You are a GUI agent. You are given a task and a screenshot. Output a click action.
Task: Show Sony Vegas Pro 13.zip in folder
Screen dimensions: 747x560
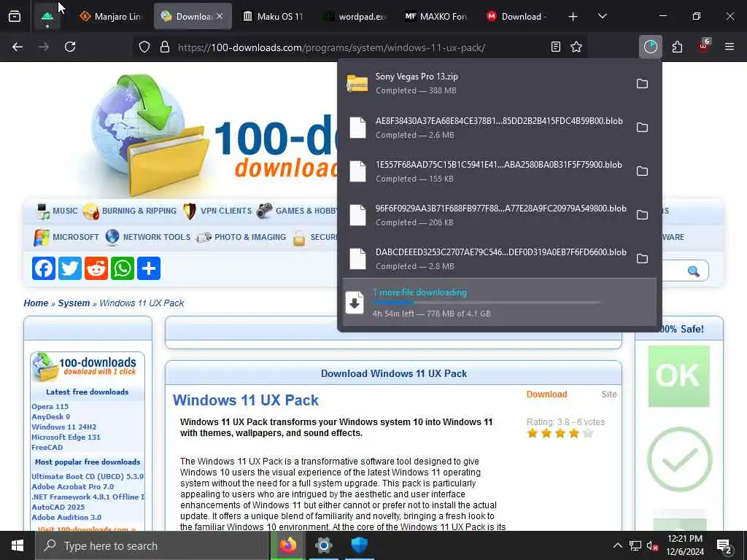(642, 84)
